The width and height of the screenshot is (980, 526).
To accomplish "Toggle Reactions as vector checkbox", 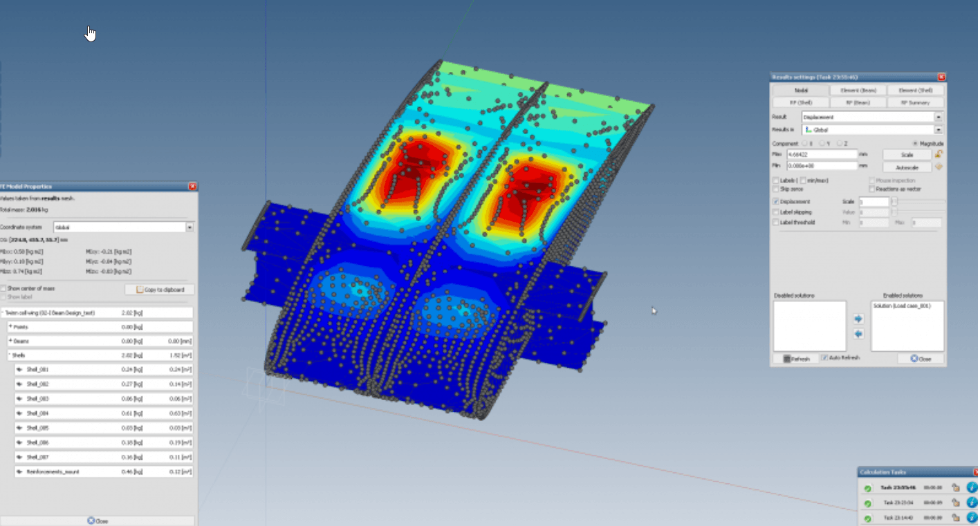I will click(x=871, y=189).
